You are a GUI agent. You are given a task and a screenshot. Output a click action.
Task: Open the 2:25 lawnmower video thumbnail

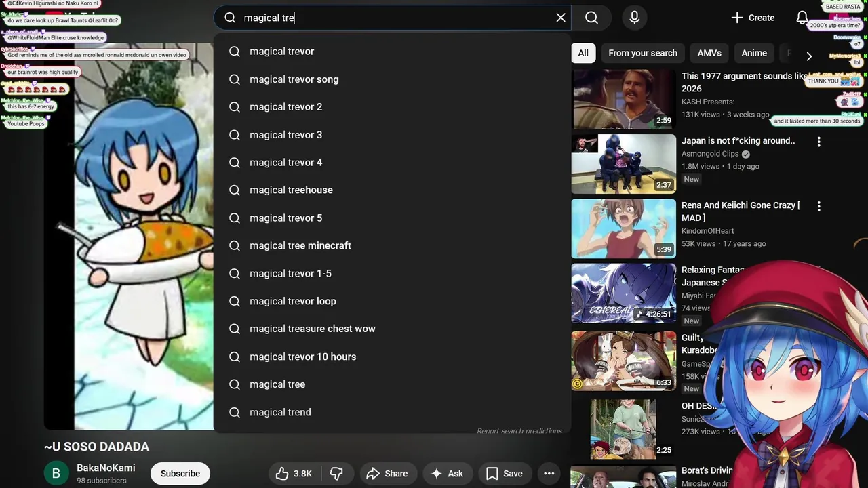pyautogui.click(x=624, y=428)
